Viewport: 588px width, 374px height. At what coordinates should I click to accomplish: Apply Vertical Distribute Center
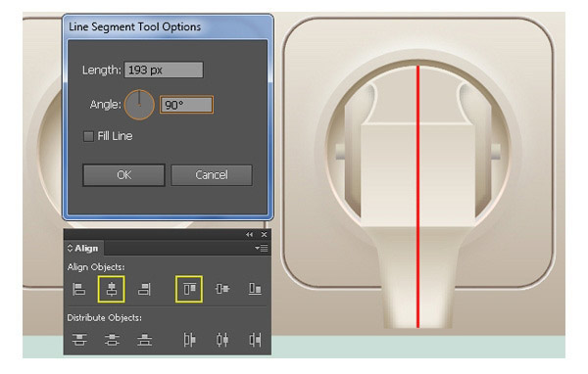112,340
